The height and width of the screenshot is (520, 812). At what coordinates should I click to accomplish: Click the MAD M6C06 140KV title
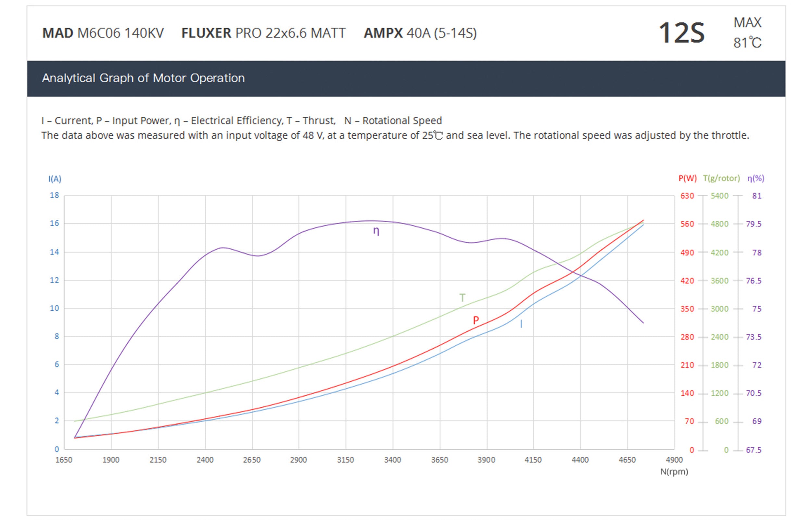(x=103, y=33)
